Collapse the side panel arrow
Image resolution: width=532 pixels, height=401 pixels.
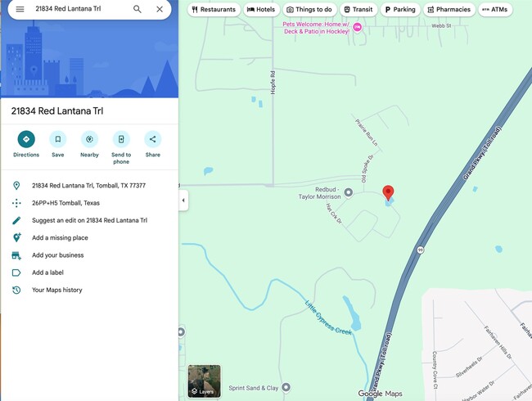pyautogui.click(x=183, y=200)
